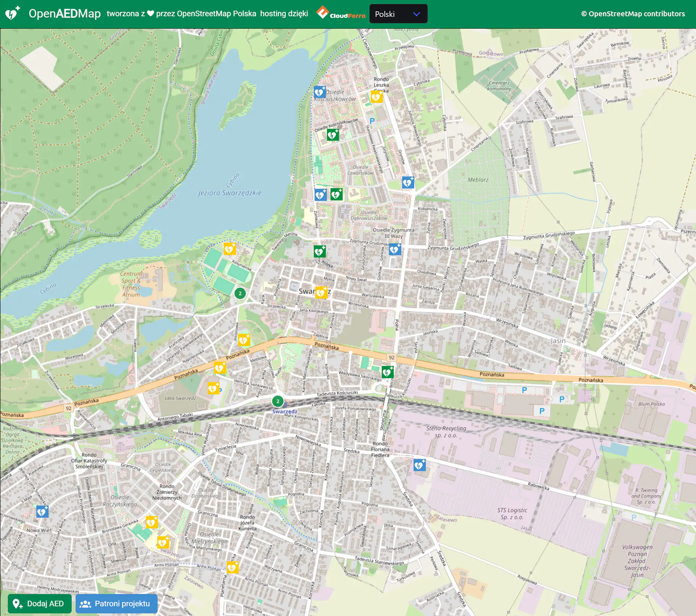The image size is (696, 616).
Task: Select yellow AED marker near Rondo Leszka
Action: [x=377, y=97]
